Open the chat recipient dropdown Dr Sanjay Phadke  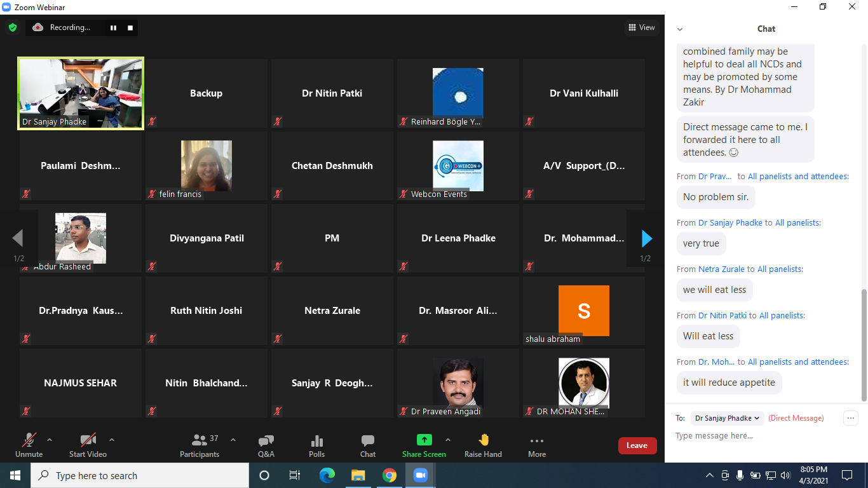(727, 418)
